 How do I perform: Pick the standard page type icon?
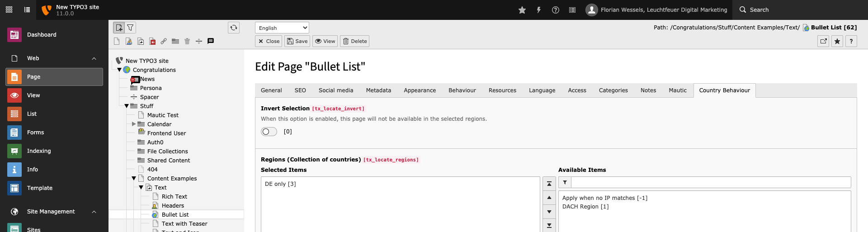coord(117,41)
